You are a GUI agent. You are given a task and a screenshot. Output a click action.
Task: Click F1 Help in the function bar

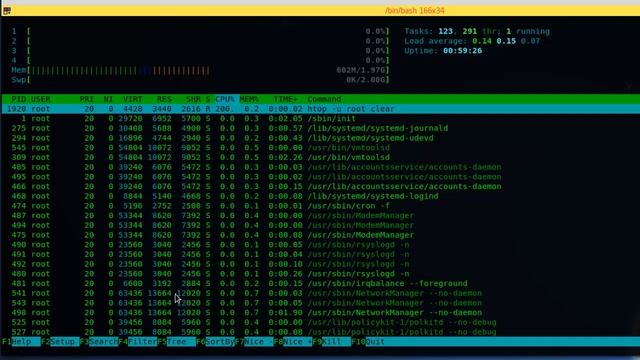[21, 342]
